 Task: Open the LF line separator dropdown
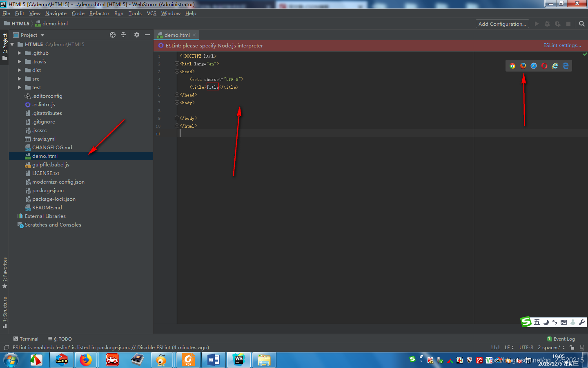(x=509, y=347)
